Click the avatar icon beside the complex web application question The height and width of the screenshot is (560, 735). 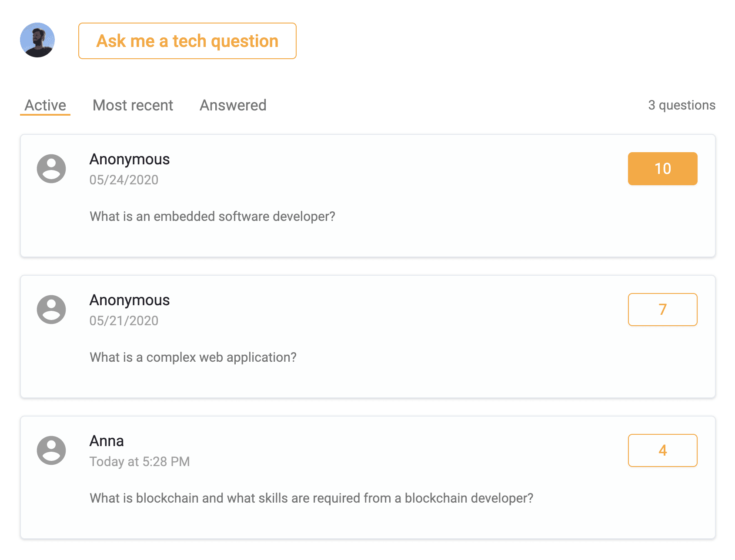pyautogui.click(x=51, y=310)
